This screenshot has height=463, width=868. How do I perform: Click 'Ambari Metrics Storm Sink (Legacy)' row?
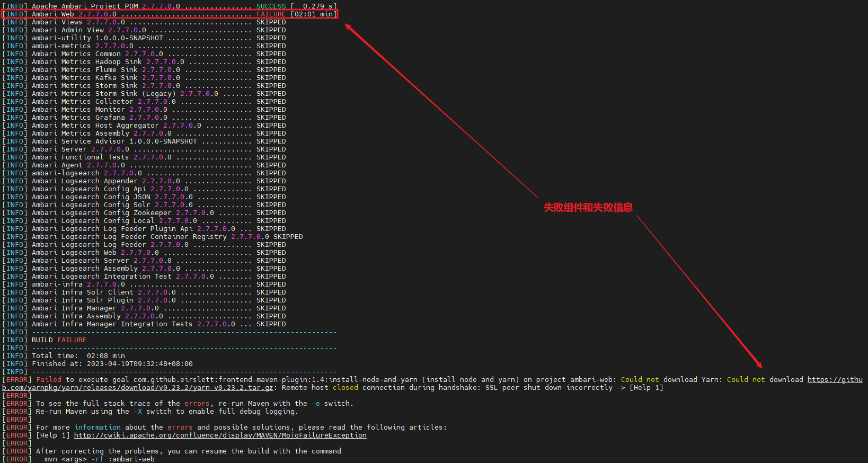coord(144,94)
